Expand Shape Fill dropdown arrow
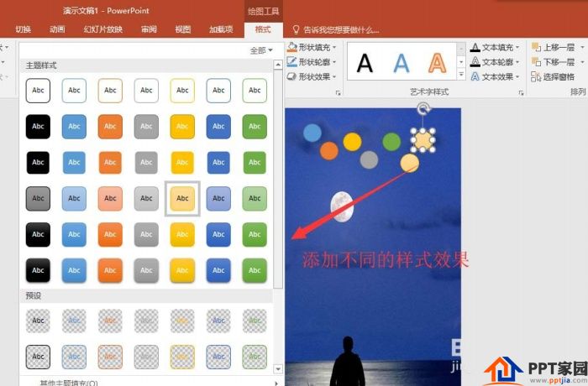This screenshot has height=386, width=588. tap(334, 47)
